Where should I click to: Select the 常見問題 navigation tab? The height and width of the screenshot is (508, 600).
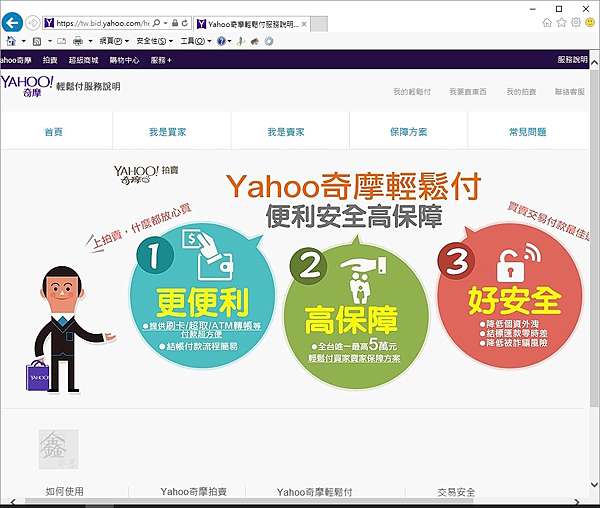pyautogui.click(x=528, y=132)
